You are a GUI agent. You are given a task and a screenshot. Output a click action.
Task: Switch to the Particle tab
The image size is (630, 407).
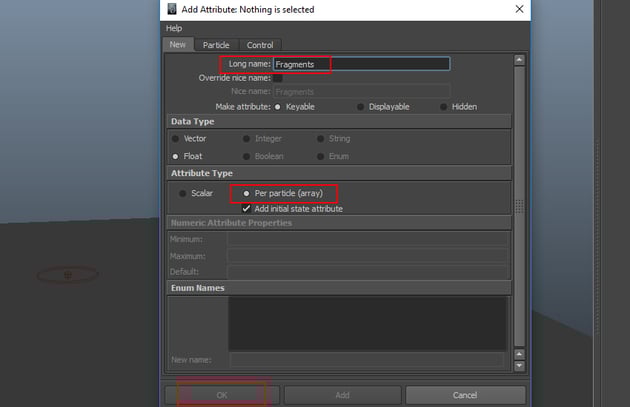216,45
